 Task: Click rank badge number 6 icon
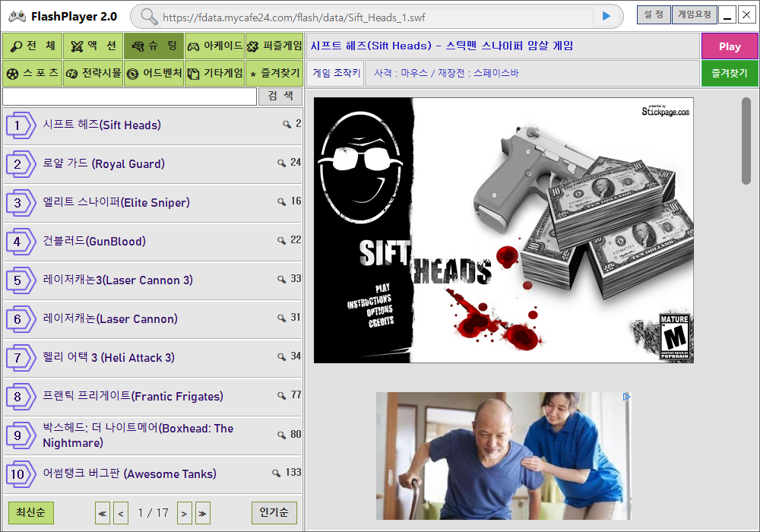point(21,319)
